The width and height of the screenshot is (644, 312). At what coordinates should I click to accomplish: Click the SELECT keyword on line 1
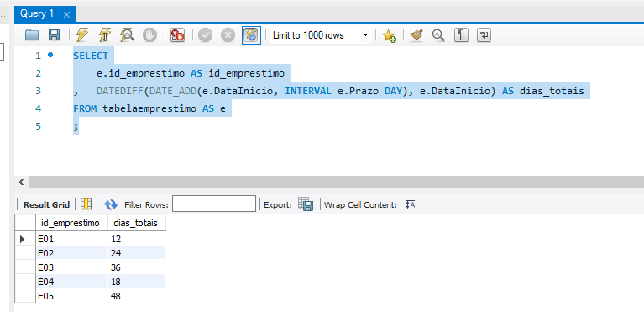[x=91, y=56]
